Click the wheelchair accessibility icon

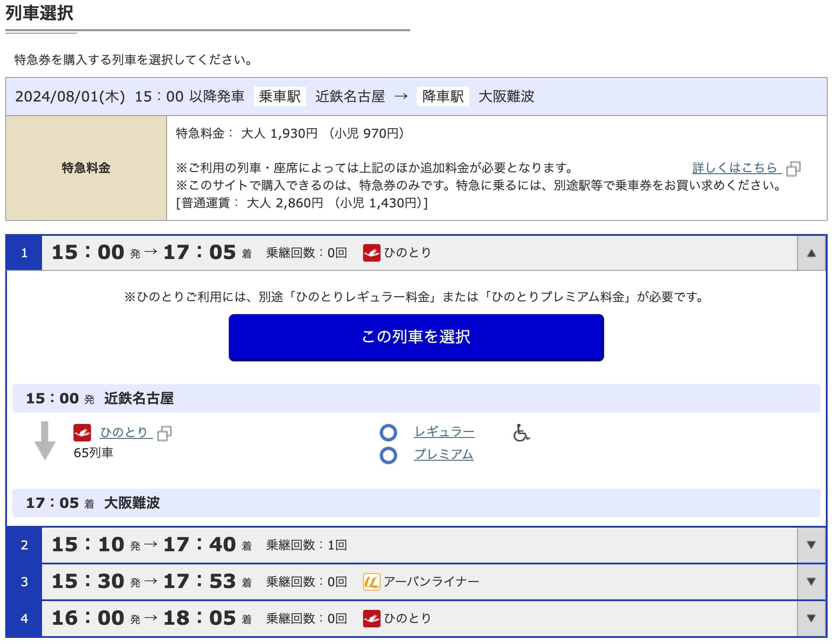[521, 433]
